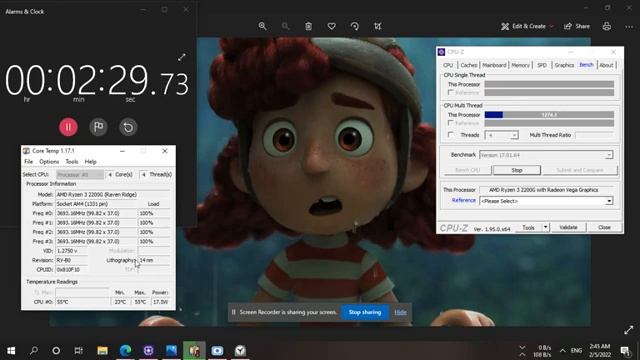Zoom out of the photo
640x360 pixels.
pyautogui.click(x=285, y=26)
